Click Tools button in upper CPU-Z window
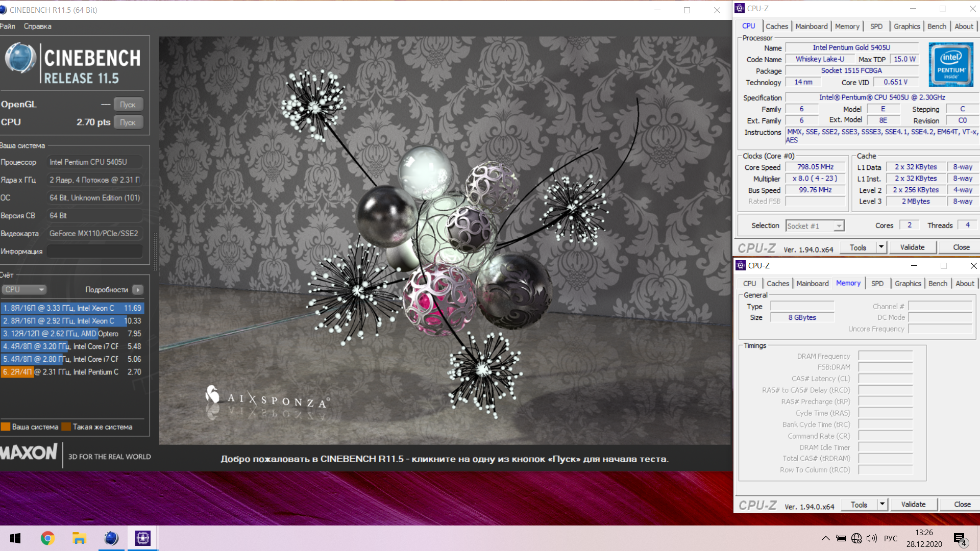 858,247
